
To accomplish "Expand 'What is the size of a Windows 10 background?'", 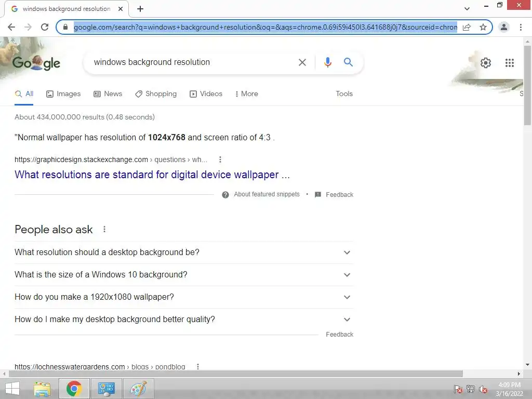I will coord(184,275).
